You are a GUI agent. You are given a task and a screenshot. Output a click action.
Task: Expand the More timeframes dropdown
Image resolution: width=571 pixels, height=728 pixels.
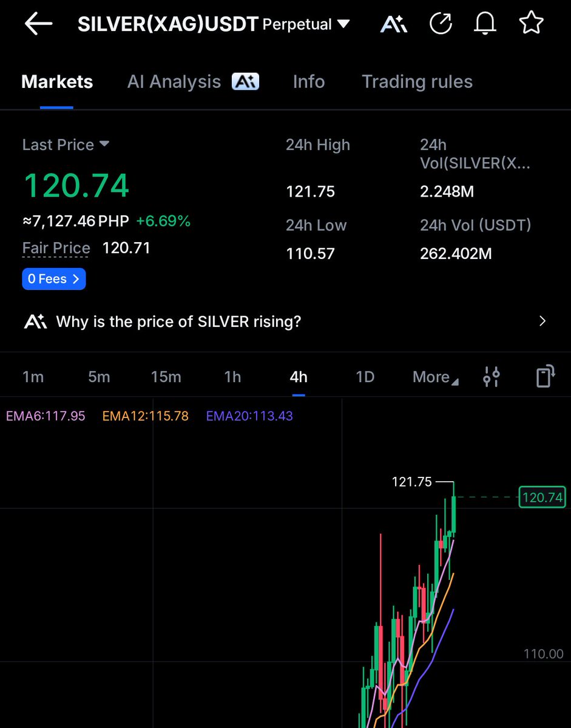click(x=434, y=377)
